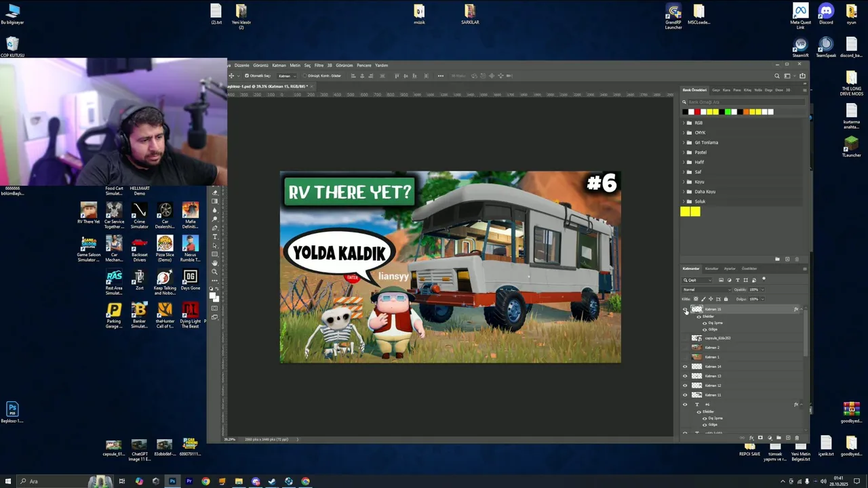
Task: Select the Pen tool
Action: click(x=215, y=228)
